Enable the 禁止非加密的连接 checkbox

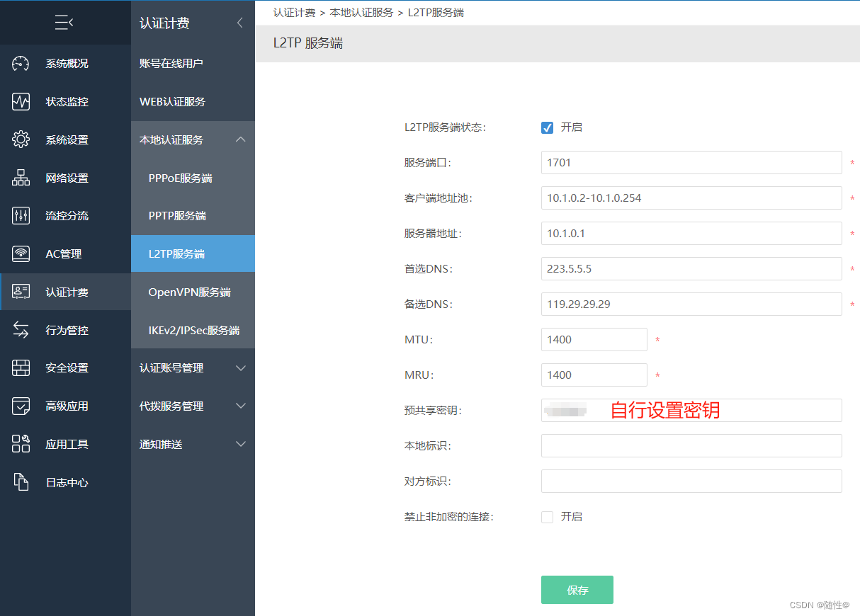(547, 517)
